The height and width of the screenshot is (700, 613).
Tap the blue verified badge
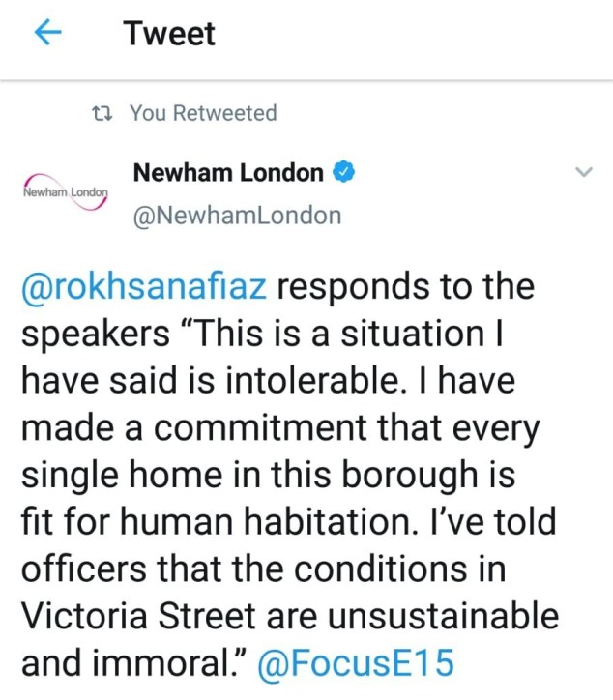[344, 173]
